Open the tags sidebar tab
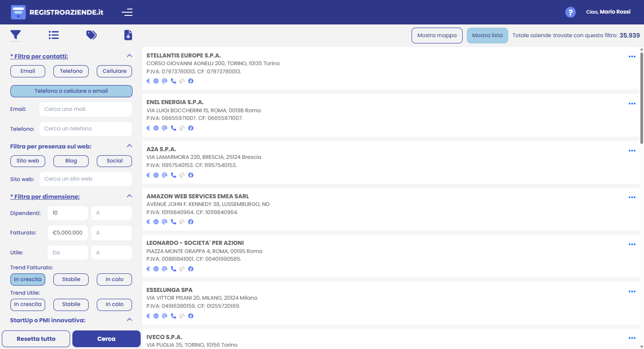Screen dimensions: 644x349 pos(91,35)
